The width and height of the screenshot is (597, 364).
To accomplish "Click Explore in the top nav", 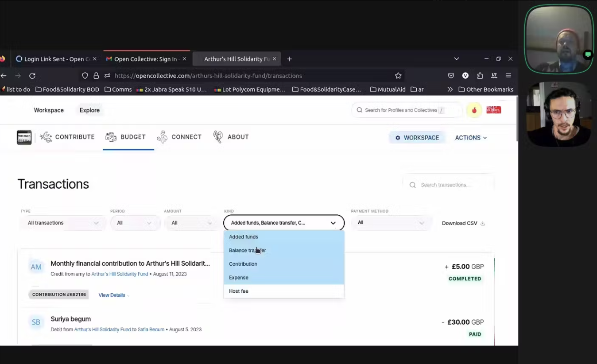I will (89, 110).
